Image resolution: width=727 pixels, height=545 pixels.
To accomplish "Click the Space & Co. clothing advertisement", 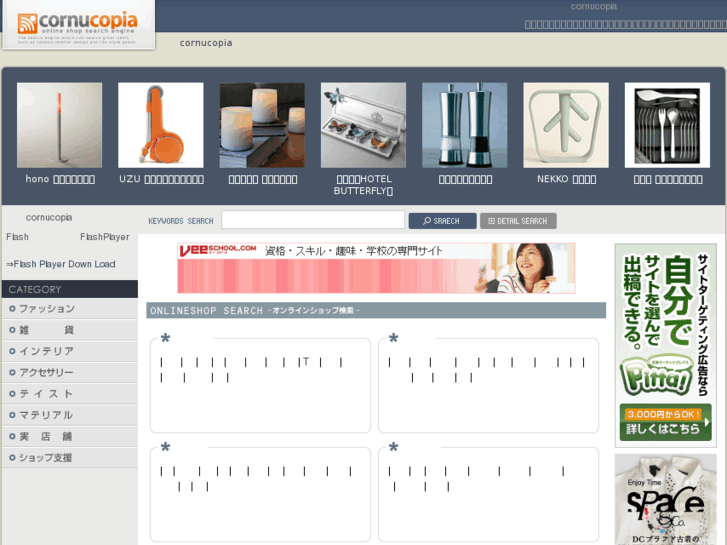I will click(x=665, y=500).
